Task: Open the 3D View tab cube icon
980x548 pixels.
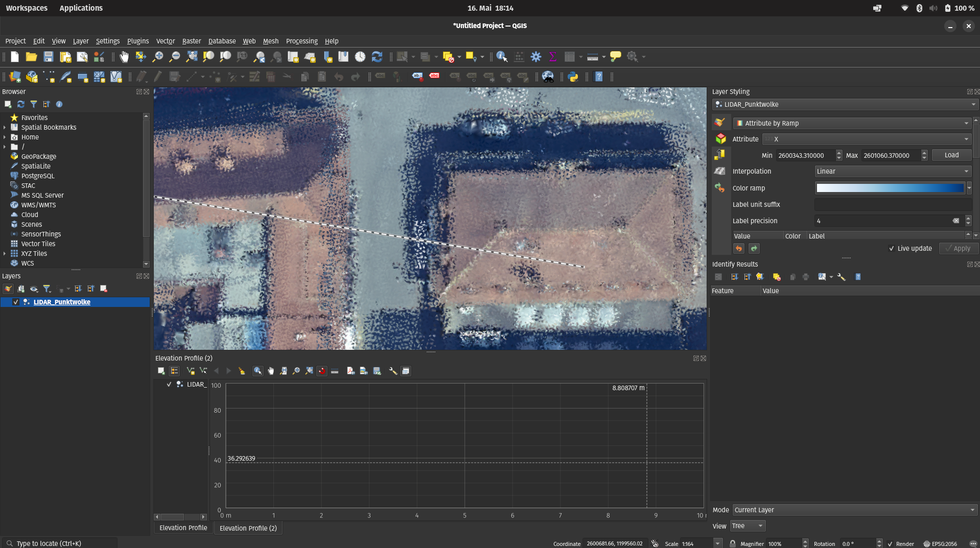Action: click(x=720, y=138)
